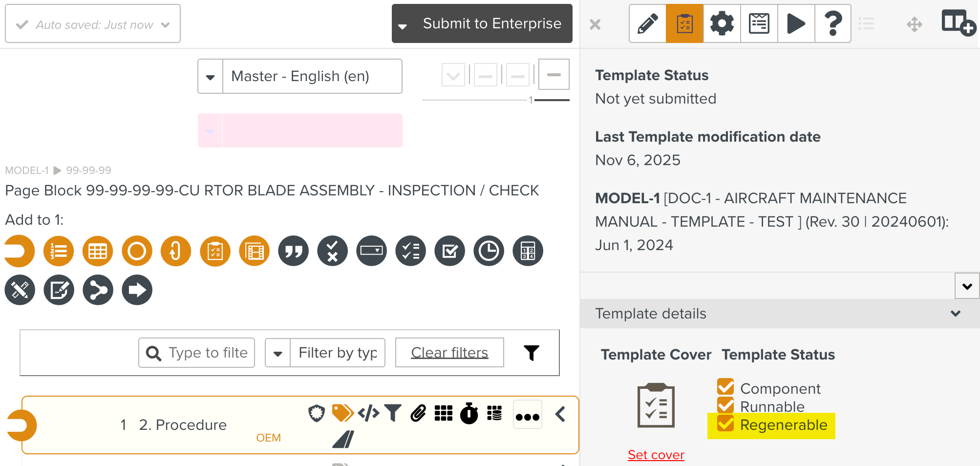Open the Filter by type dropdown
This screenshot has height=466, width=980.
point(325,353)
